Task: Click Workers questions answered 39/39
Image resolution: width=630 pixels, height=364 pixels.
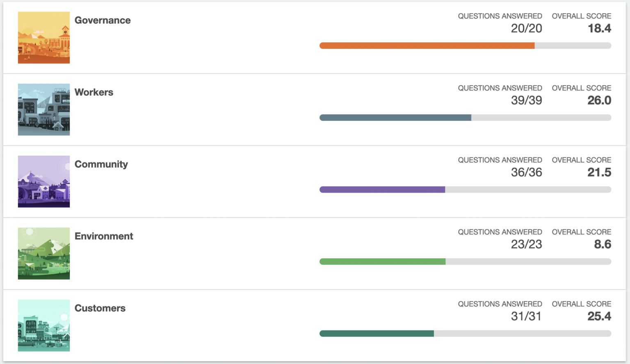Action: pos(526,100)
